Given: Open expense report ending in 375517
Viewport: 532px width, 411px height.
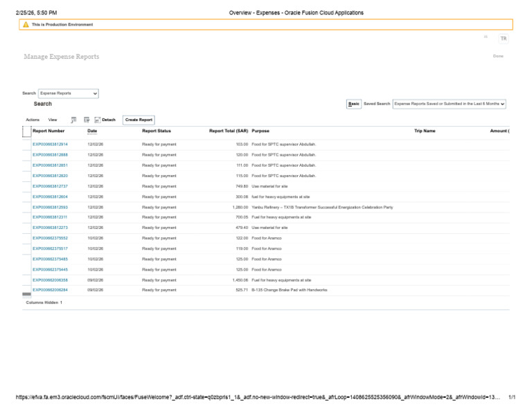Looking at the screenshot, I should [x=50, y=248].
